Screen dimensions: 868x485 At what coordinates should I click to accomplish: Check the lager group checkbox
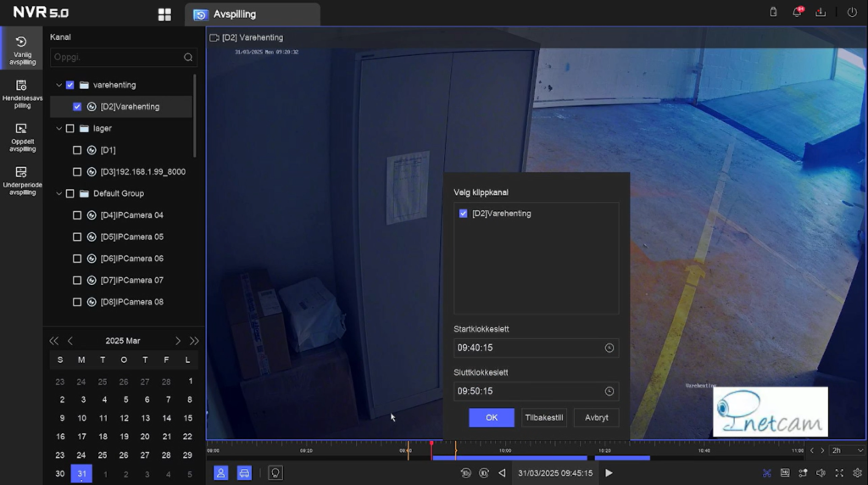(70, 129)
